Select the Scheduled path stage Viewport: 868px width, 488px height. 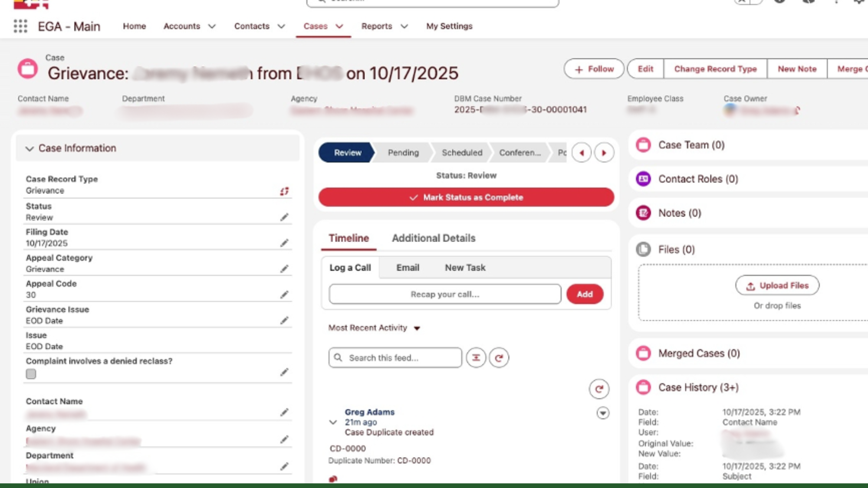click(x=462, y=153)
